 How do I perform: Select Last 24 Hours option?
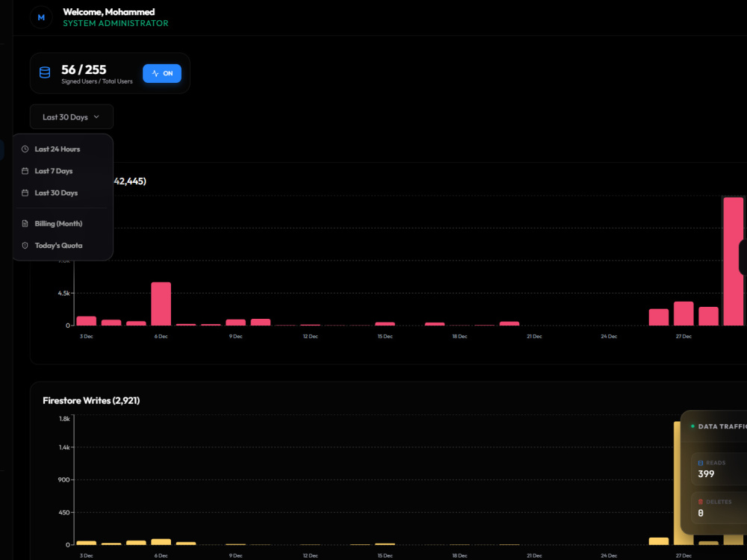(x=63, y=149)
